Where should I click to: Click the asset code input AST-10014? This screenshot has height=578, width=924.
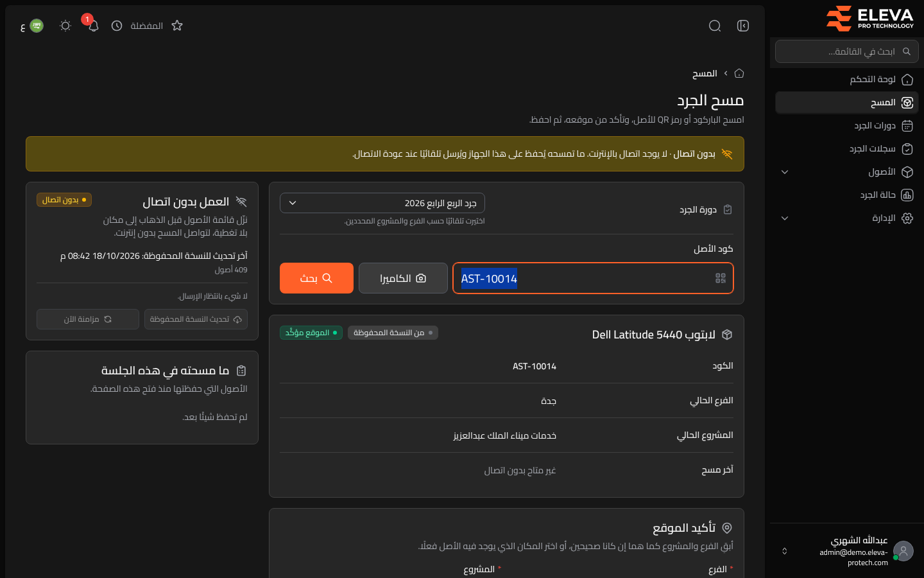pos(593,278)
